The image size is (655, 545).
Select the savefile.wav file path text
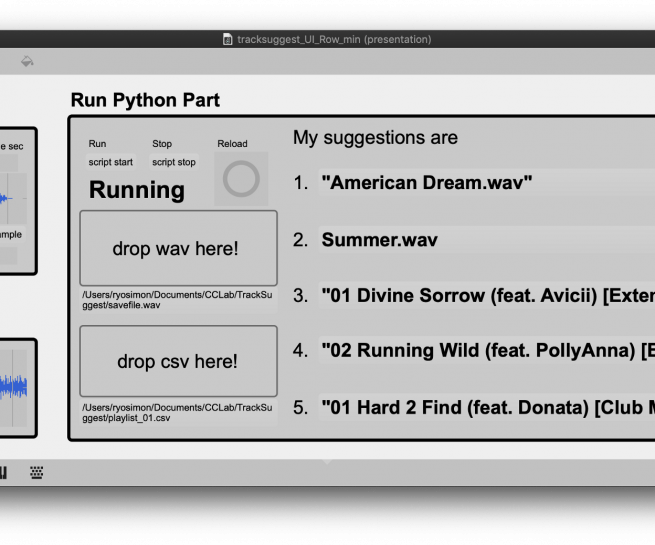click(178, 299)
